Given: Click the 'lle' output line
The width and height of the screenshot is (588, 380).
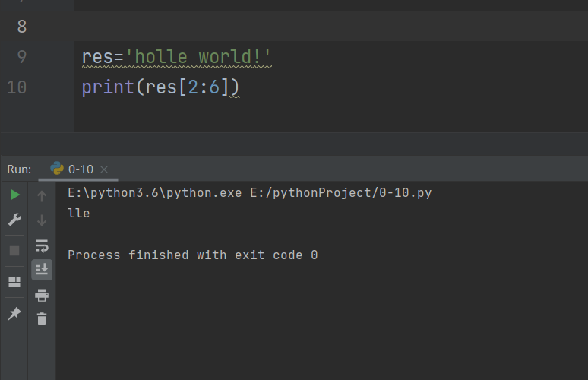Looking at the screenshot, I should click(79, 214).
